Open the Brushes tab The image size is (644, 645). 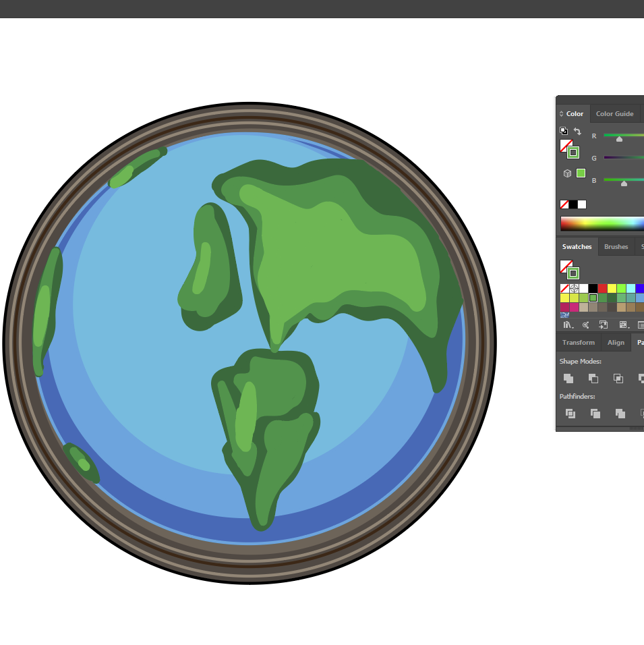[x=616, y=247]
